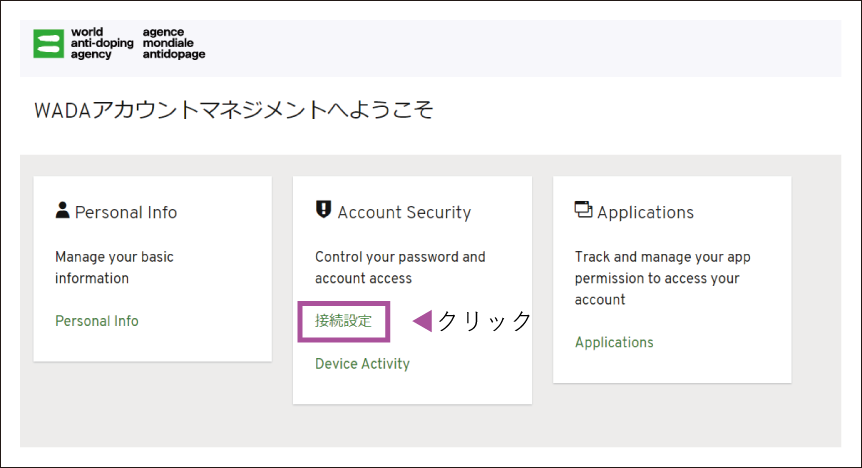Open the 接続設定 link
Screen dimensions: 862x468
pos(344,321)
